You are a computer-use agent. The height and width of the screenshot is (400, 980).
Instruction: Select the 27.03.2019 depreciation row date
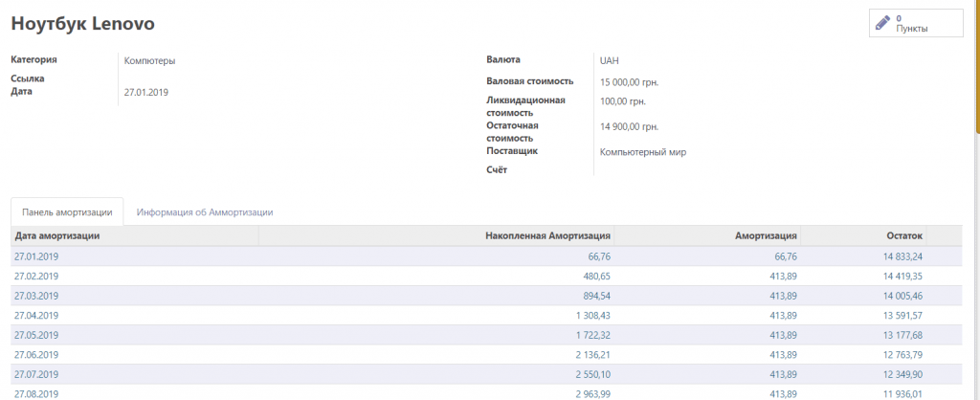36,296
